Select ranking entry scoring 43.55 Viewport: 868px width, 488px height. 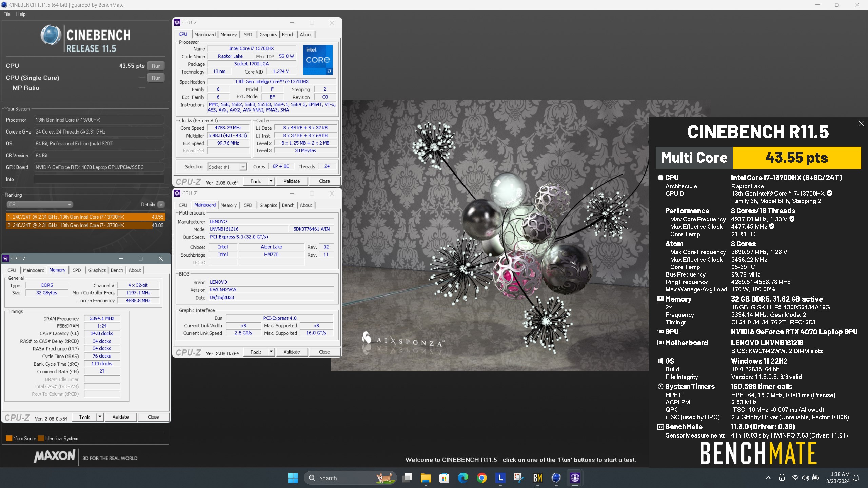pos(85,217)
